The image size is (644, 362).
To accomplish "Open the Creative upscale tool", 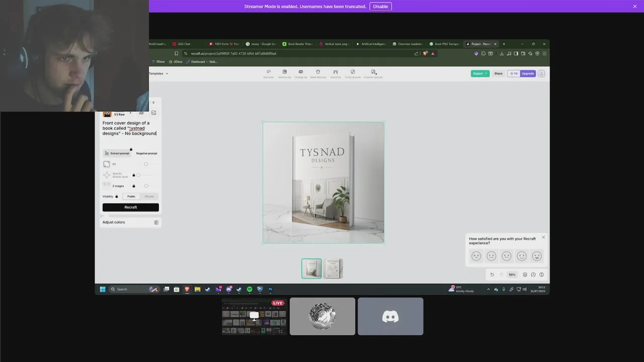I will pos(373,73).
